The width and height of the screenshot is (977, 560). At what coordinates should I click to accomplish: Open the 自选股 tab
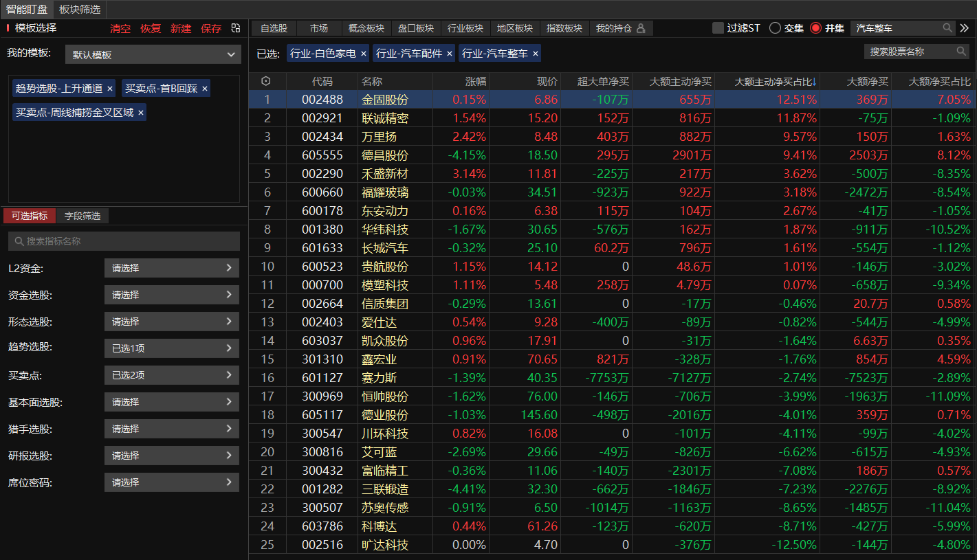click(274, 28)
